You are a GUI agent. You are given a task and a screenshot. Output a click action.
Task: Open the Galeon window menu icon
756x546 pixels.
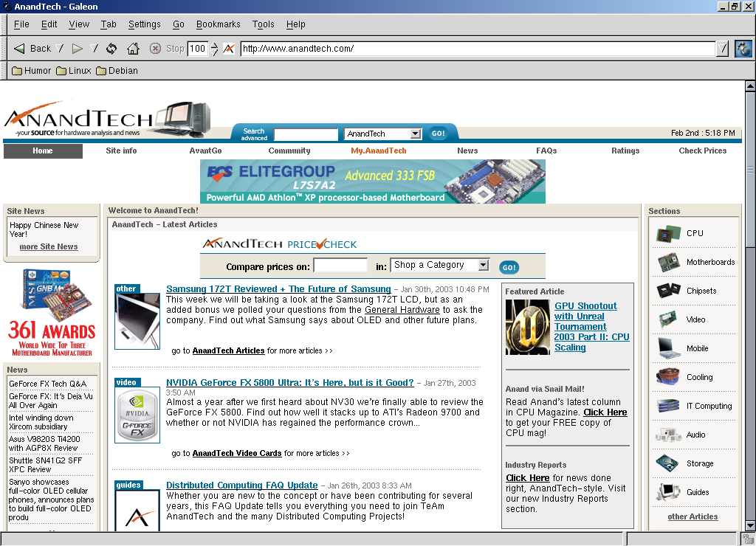coord(7,6)
